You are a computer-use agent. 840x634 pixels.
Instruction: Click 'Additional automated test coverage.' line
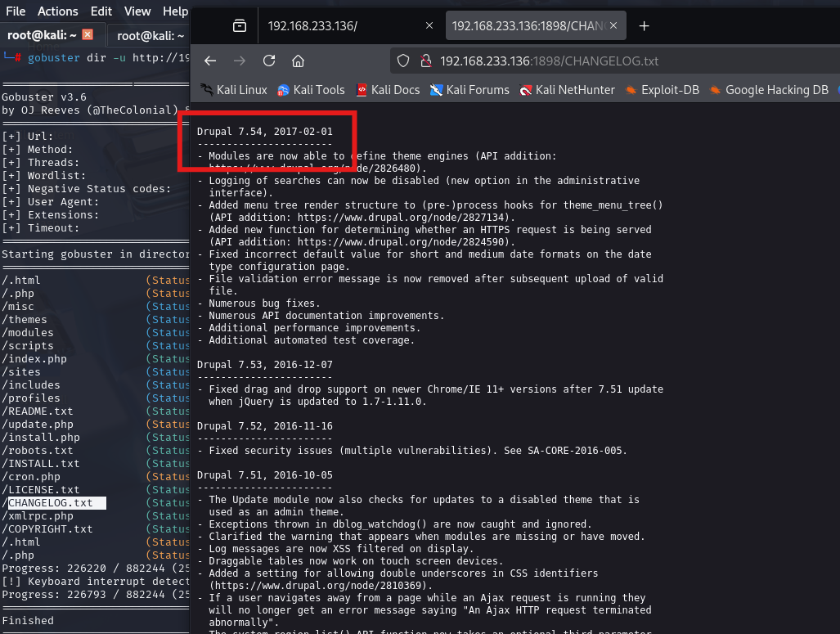[306, 340]
